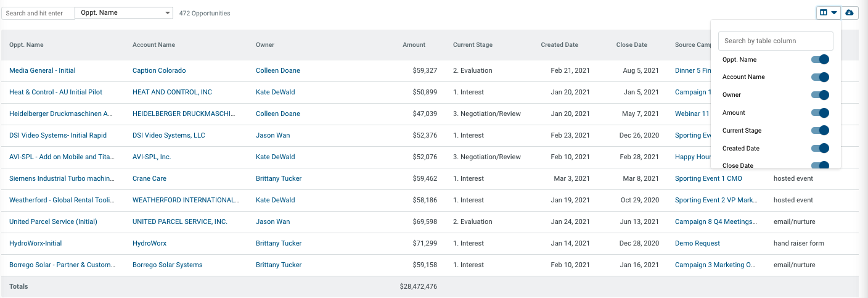Select 'hand raiser form' cell in HydroWorx row

[799, 243]
